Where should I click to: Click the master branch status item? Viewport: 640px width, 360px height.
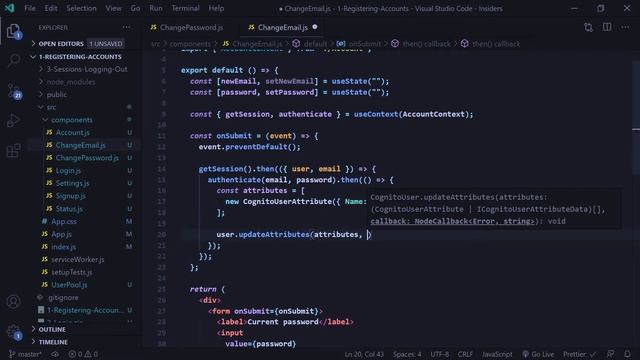(x=25, y=354)
